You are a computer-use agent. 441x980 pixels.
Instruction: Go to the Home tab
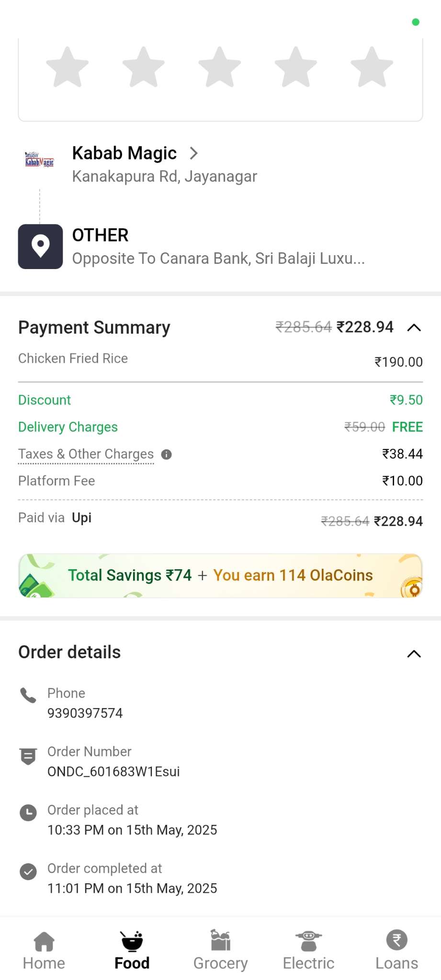point(44,950)
